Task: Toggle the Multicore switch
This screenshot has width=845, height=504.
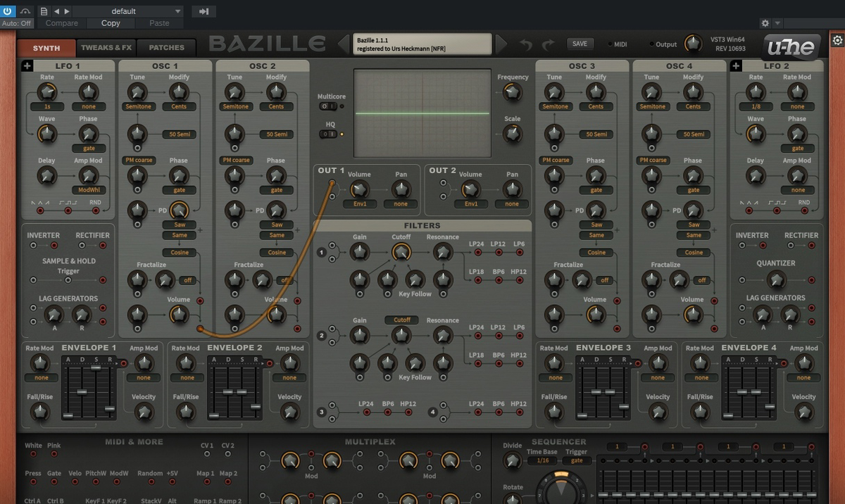Action: coord(327,106)
